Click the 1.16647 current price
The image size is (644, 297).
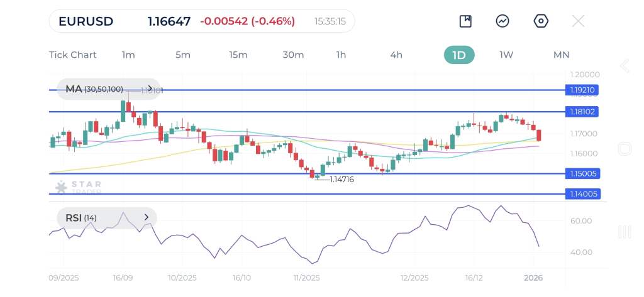pyautogui.click(x=169, y=21)
